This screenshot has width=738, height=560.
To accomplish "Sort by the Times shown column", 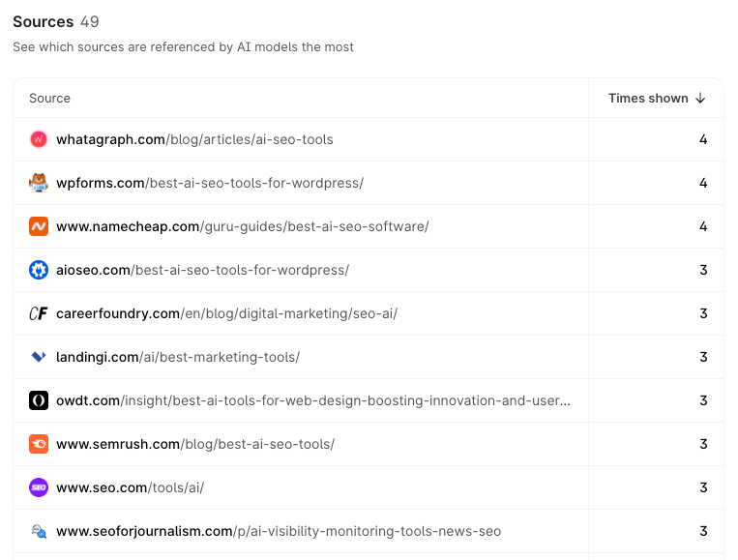I will point(648,98).
